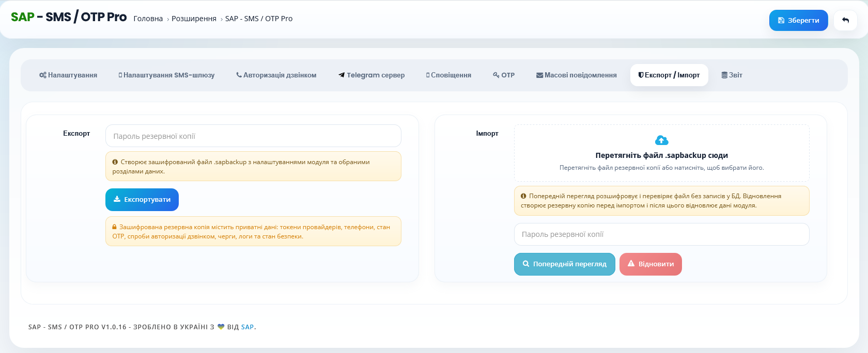
Task: Click the key icon on OTP tab
Action: (x=496, y=75)
